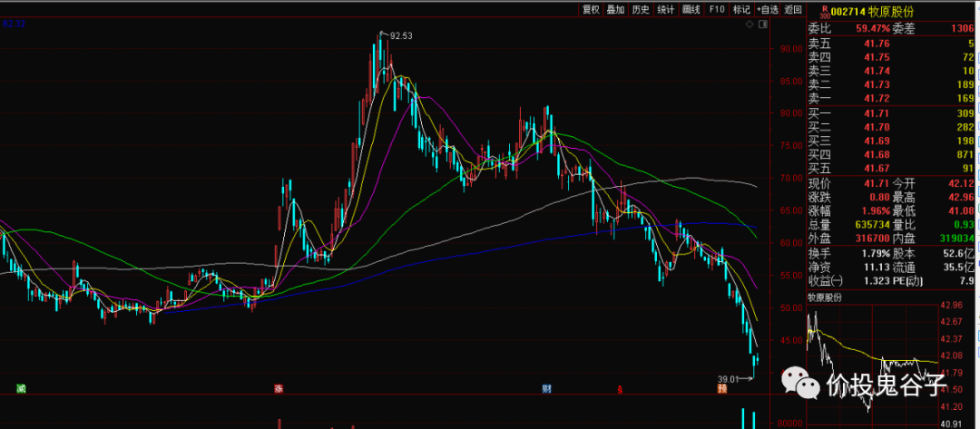Open the 复权 price adjustment menu
Viewport: 980px width, 429px height.
[591, 10]
